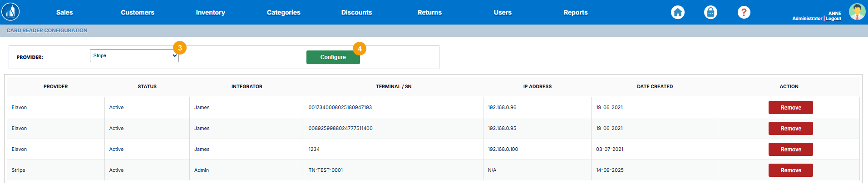Click the Logout link
This screenshot has height=190, width=868.
click(x=833, y=19)
